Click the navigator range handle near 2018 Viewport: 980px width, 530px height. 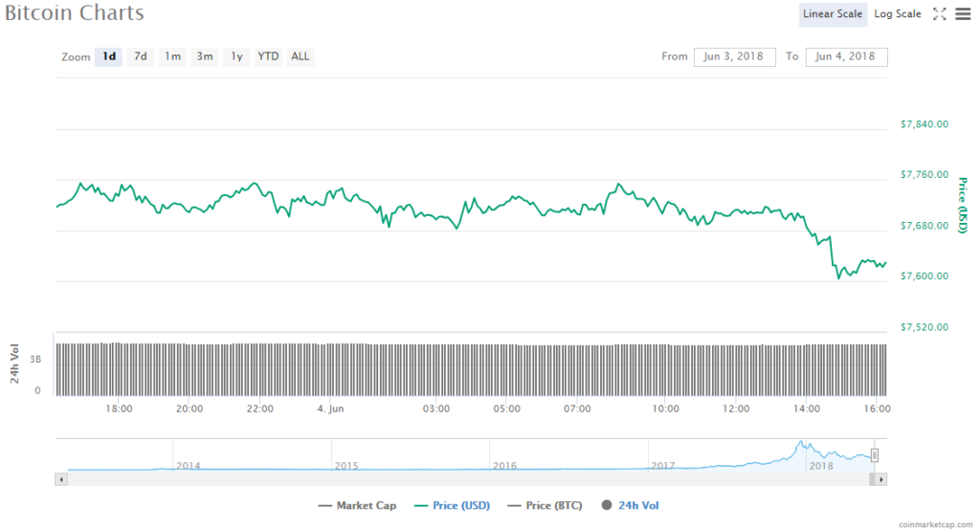point(874,454)
